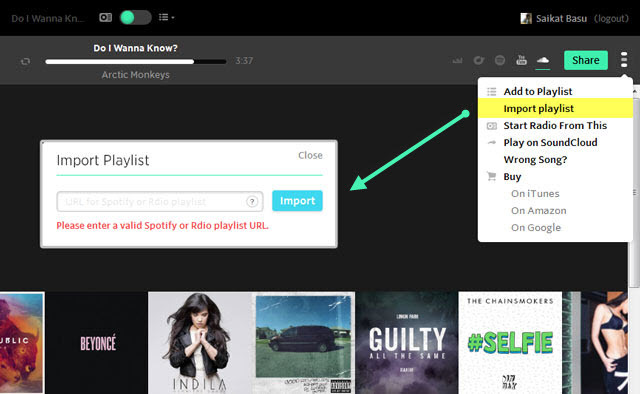
Task: Click the Saikat Basu profile name
Action: (561, 18)
